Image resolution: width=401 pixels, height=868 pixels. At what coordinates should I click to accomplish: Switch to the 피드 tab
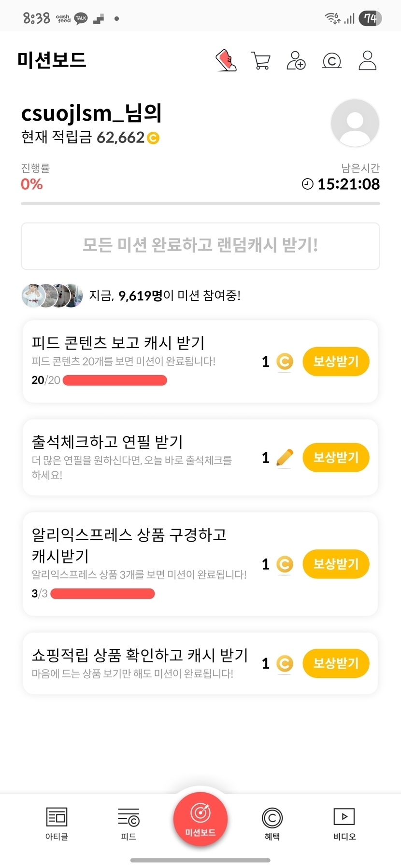click(129, 823)
